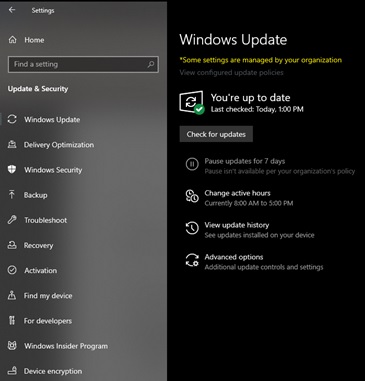Open Troubleshoot settings
Screen dimensions: 365x381
45,220
